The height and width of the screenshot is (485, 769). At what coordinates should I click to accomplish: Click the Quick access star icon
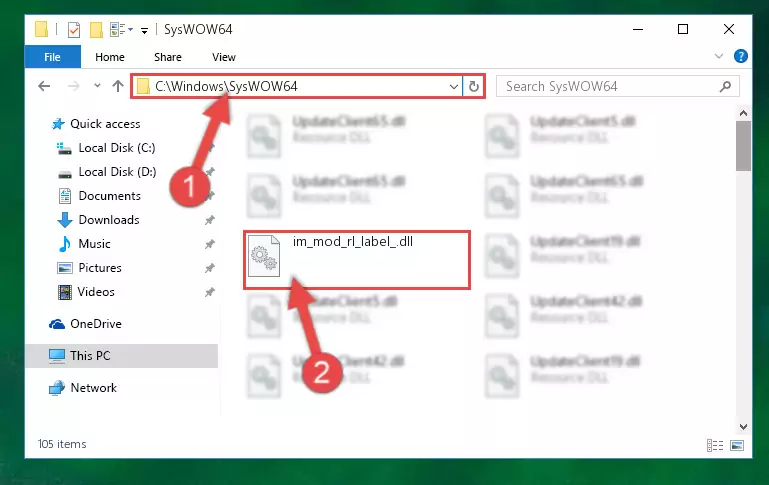(58, 124)
